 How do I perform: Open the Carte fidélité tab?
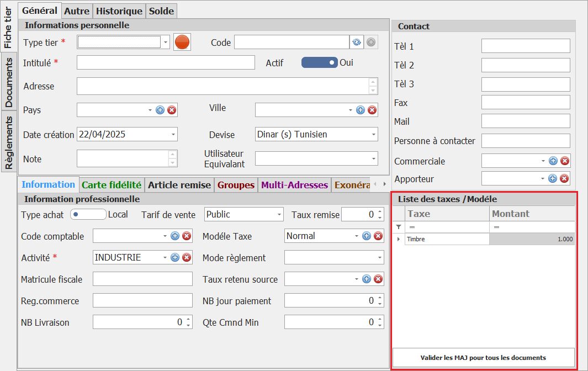tap(112, 185)
